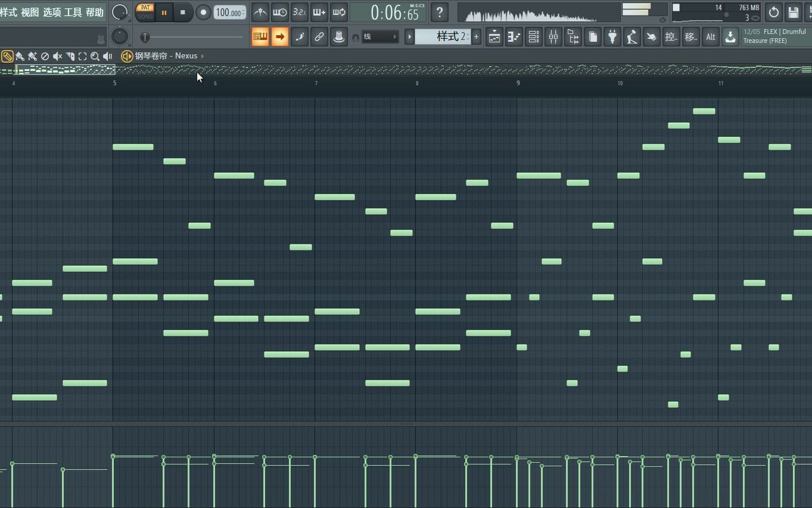Select the draw pencil tool in piano roll
The width and height of the screenshot is (812, 508).
(7, 56)
